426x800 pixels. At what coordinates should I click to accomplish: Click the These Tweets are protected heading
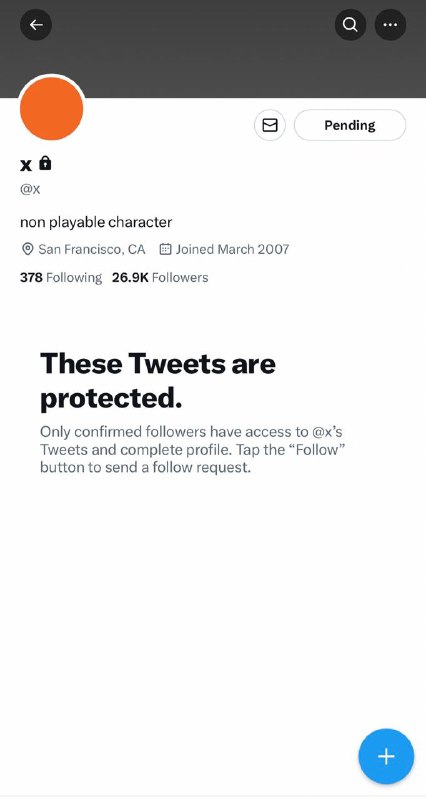[158, 381]
